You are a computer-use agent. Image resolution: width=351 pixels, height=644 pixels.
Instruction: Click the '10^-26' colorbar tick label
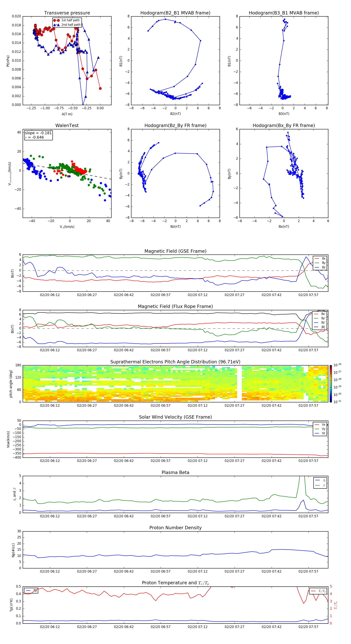337,365
